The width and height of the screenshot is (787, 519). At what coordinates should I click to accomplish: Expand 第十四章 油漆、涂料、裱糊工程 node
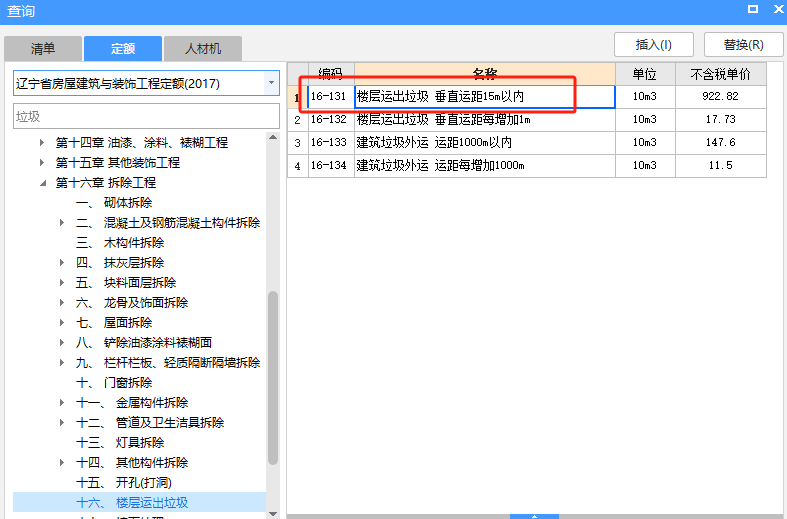tap(42, 143)
